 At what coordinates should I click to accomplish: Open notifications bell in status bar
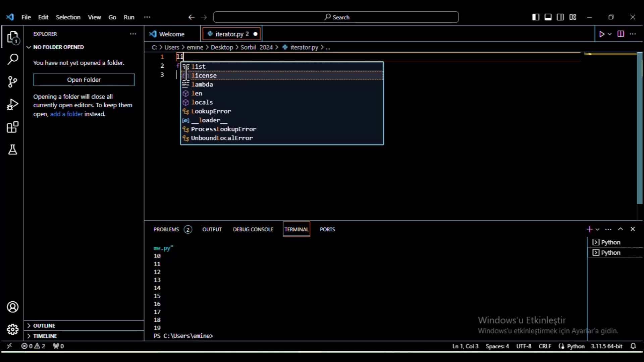633,346
